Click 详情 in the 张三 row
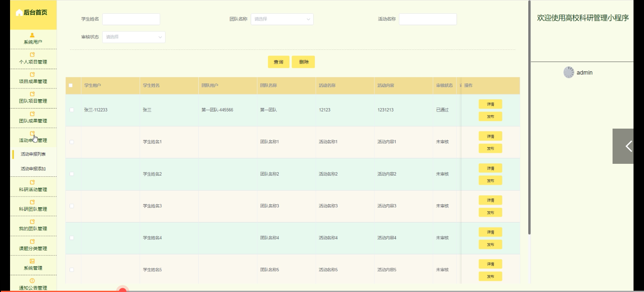Screen dimensions: 644x292 coord(491,104)
